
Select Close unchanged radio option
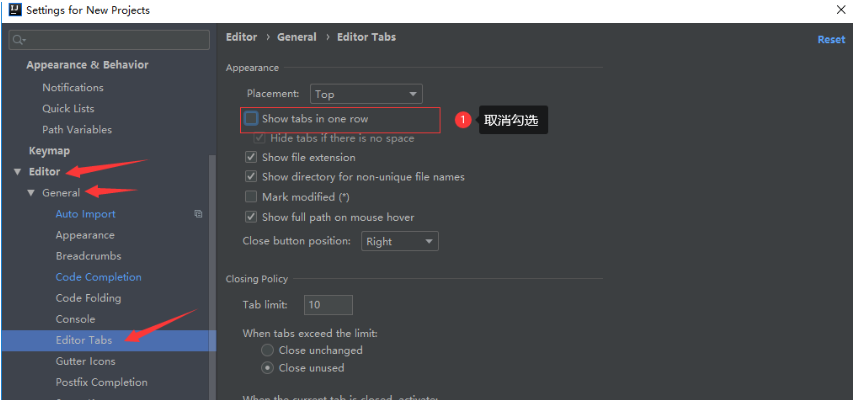[267, 350]
